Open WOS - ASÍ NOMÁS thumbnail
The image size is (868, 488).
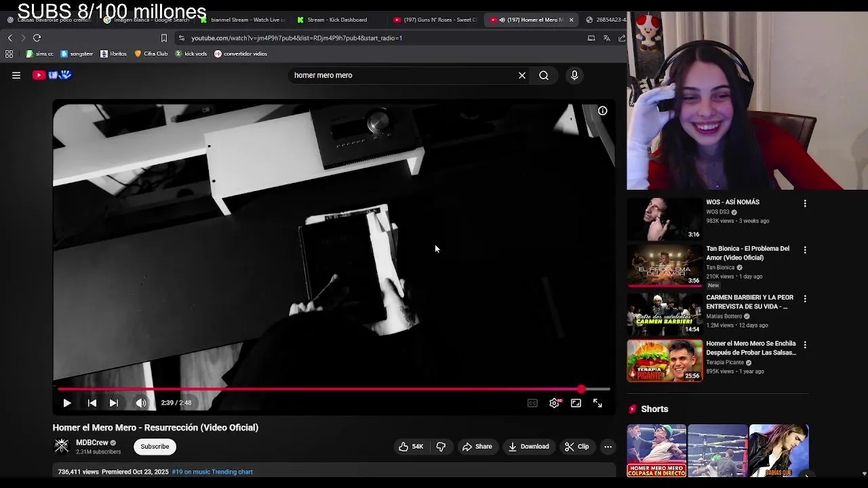665,219
